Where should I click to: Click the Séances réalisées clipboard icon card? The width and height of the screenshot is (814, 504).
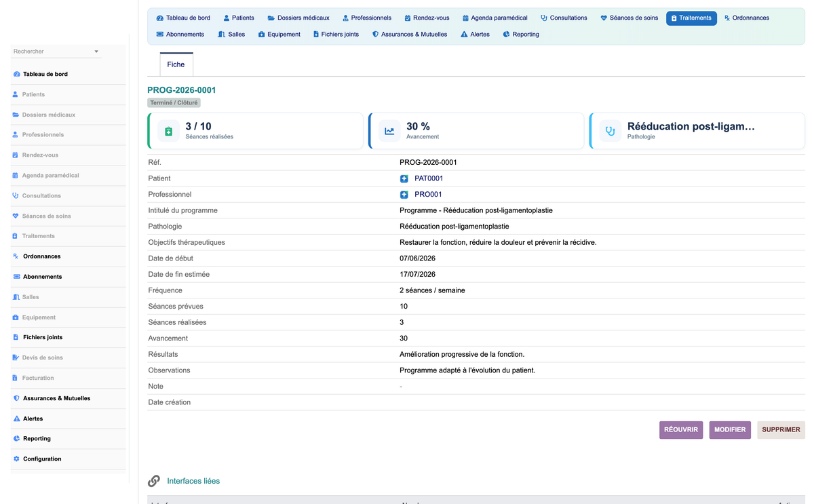point(169,131)
